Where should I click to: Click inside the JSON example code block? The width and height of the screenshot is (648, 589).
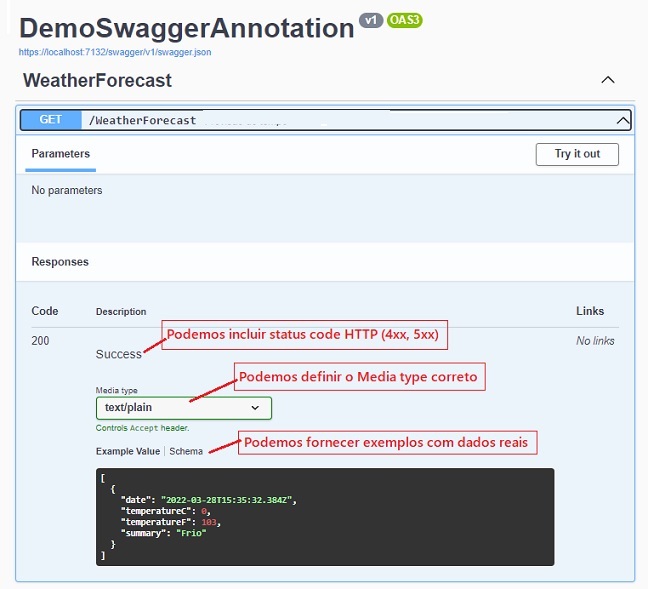coord(325,517)
